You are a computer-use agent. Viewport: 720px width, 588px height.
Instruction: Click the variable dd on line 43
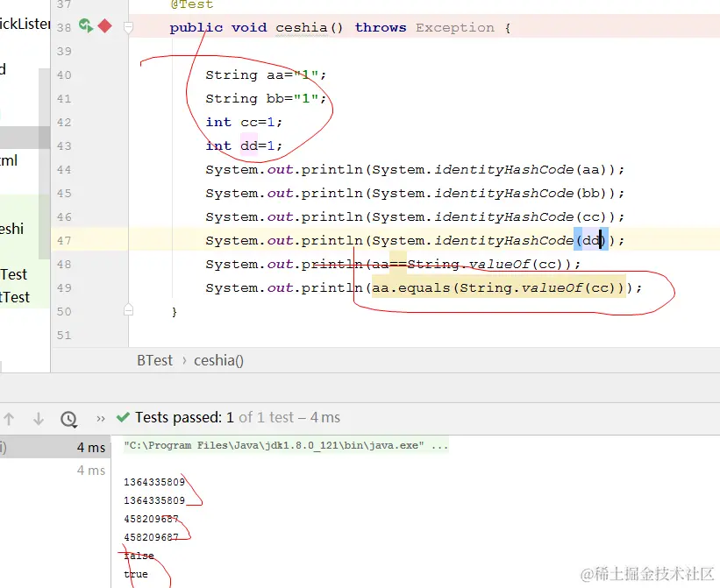point(249,145)
